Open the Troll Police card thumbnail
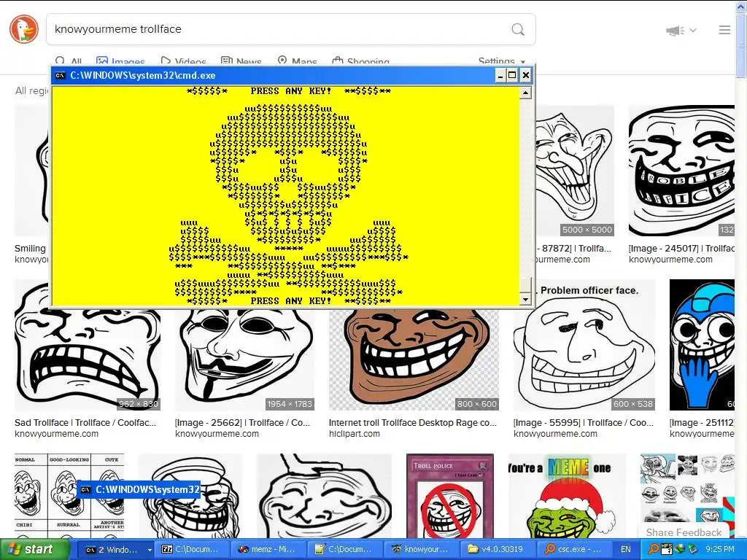Screen dimensions: 747x560 click(450, 496)
